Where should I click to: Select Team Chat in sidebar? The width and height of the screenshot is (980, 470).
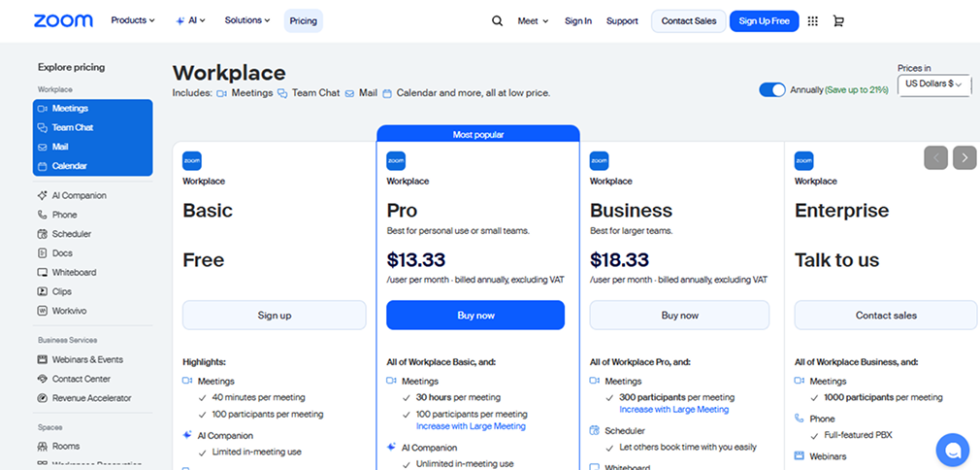(x=73, y=127)
